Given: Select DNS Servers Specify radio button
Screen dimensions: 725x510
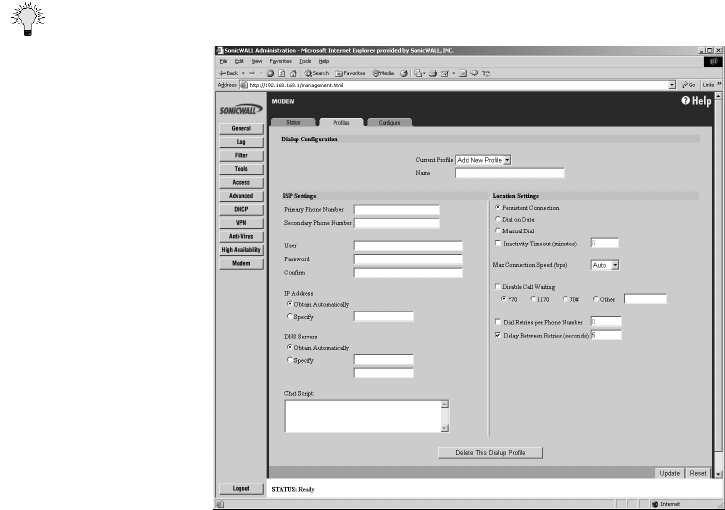Looking at the screenshot, I should (289, 360).
